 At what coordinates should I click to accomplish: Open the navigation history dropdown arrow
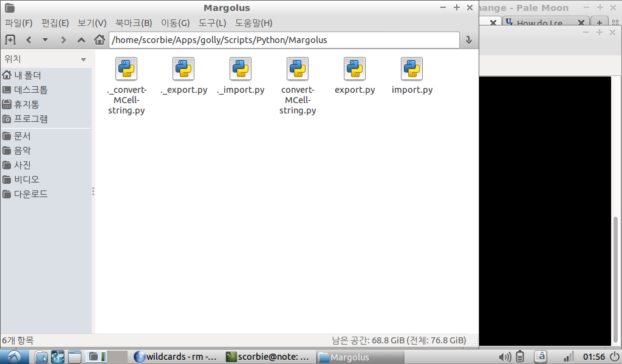[x=45, y=40]
